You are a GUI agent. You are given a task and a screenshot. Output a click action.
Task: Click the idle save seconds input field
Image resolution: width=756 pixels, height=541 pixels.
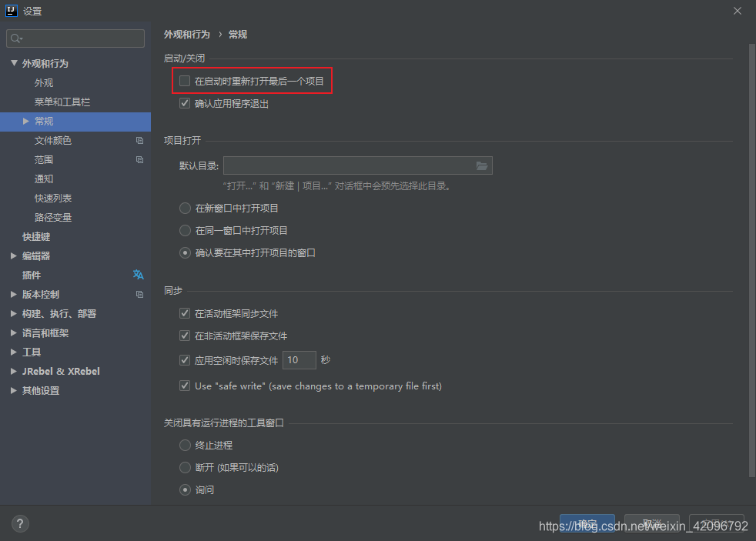click(x=299, y=359)
